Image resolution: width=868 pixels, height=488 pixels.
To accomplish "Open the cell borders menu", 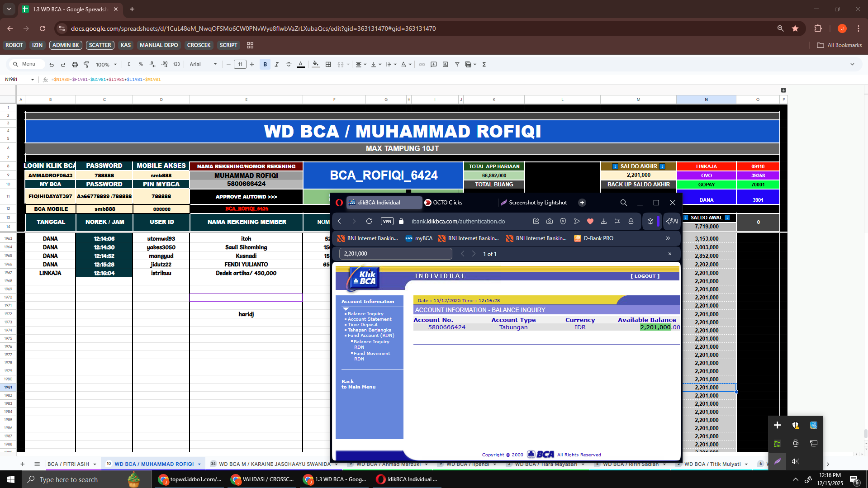I will [328, 64].
